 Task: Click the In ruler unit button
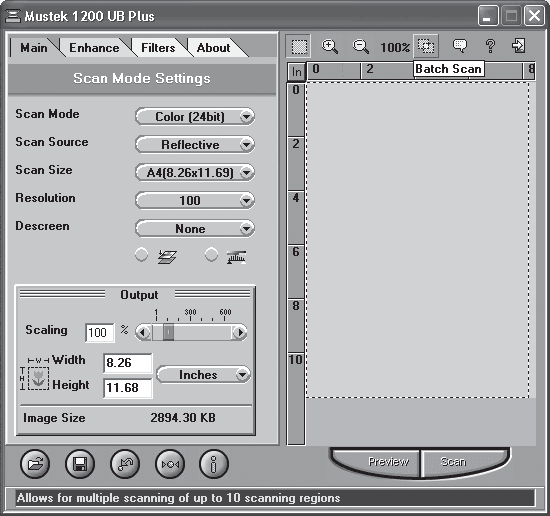click(296, 72)
